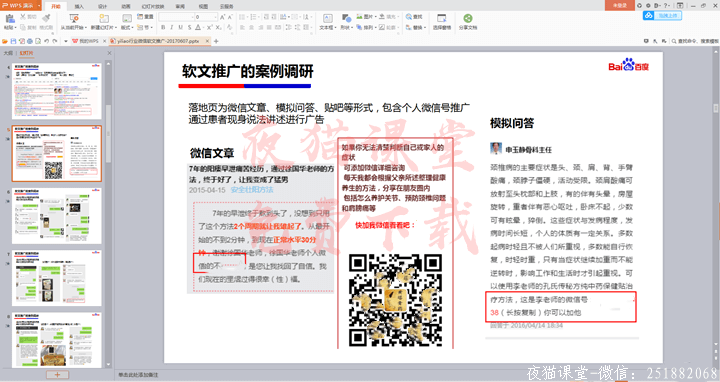This screenshot has height=382, width=720.
Task: Click the Cut scissors icon
Action: coord(22,17)
